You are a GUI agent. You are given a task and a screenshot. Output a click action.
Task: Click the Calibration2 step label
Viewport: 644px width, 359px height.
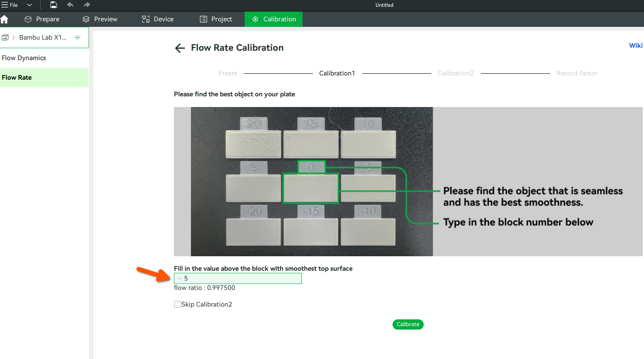point(456,73)
